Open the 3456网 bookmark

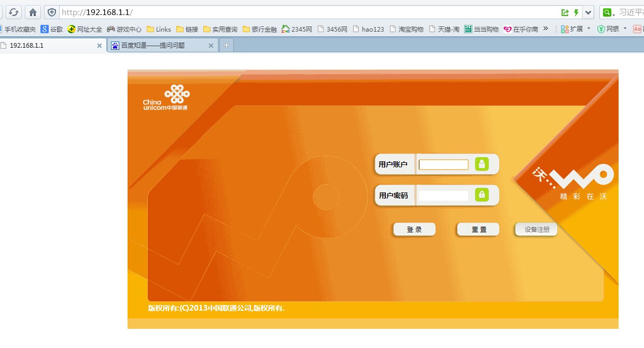tap(332, 29)
